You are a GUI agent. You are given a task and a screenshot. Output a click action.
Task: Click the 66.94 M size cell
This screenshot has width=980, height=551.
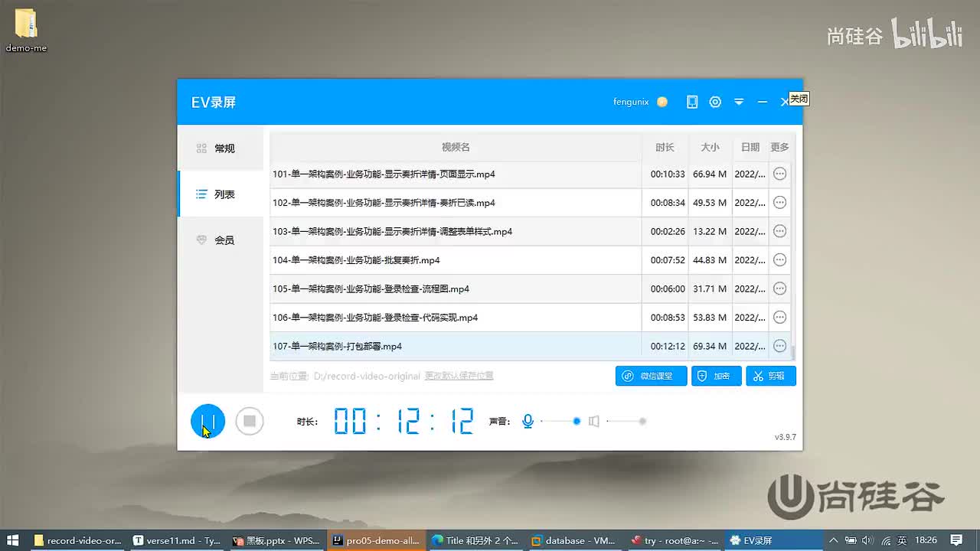point(710,174)
